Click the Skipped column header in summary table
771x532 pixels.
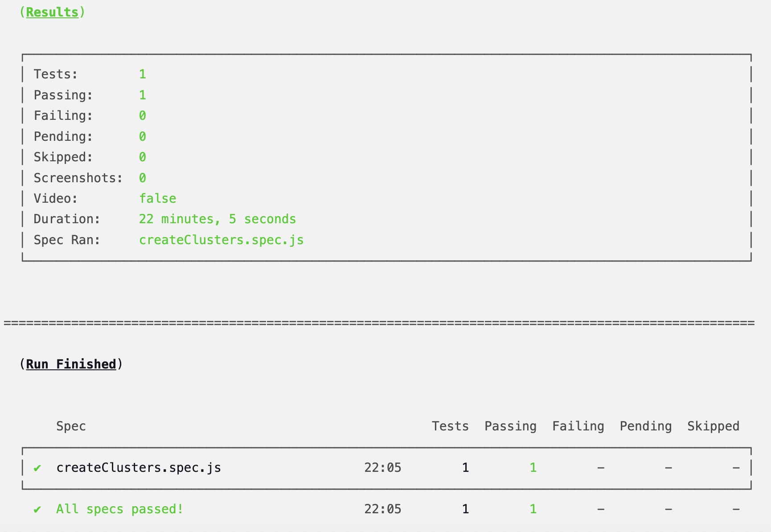click(713, 426)
